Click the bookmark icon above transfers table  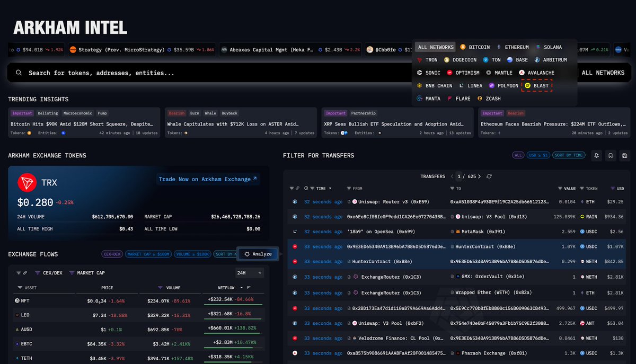coord(611,155)
